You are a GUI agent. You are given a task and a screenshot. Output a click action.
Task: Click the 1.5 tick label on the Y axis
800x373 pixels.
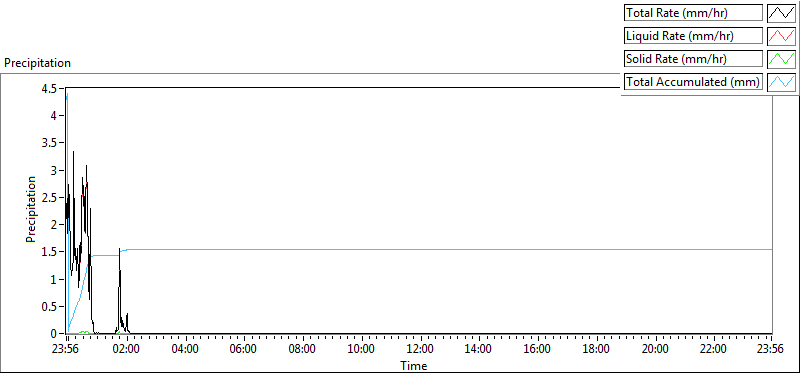53,252
